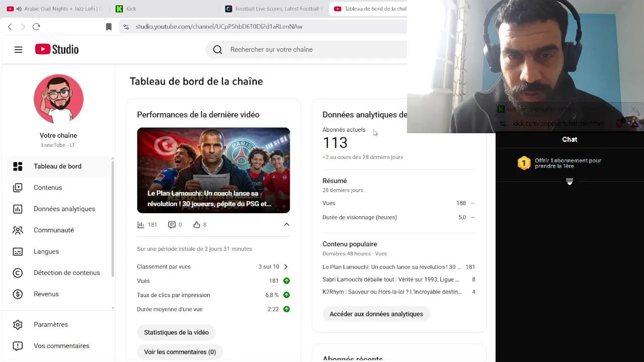Screen dimensions: 644x362
Task: Click the Communauté people icon
Action: click(18, 230)
